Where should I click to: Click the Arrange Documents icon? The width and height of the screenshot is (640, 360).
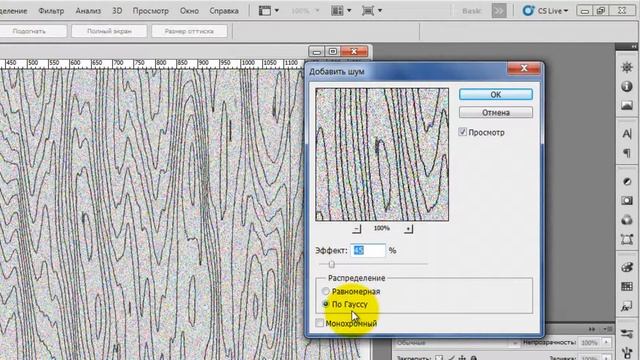(x=337, y=11)
